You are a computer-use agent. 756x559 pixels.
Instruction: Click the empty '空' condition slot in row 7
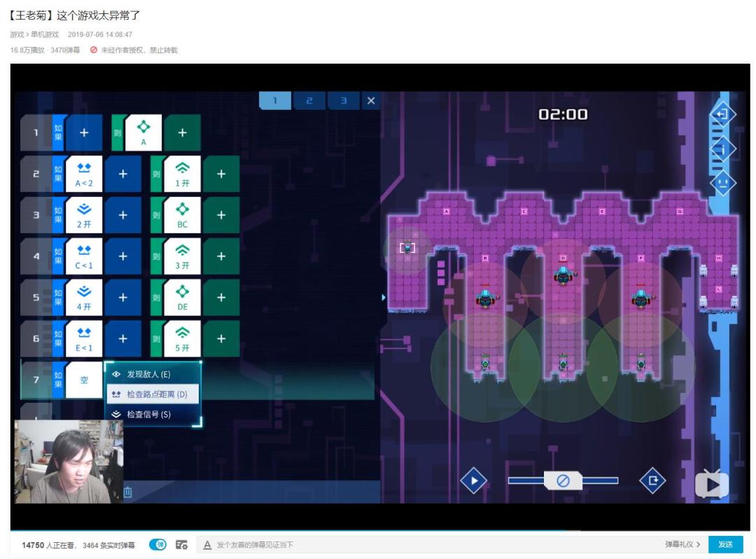(84, 380)
